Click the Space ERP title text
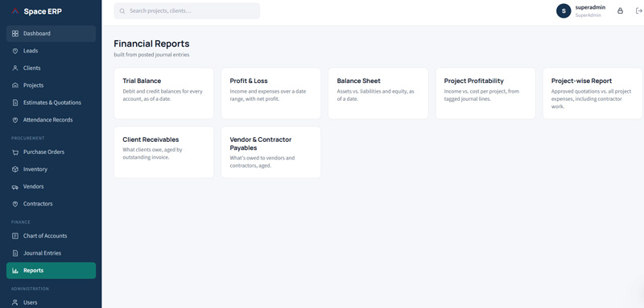 [43, 11]
